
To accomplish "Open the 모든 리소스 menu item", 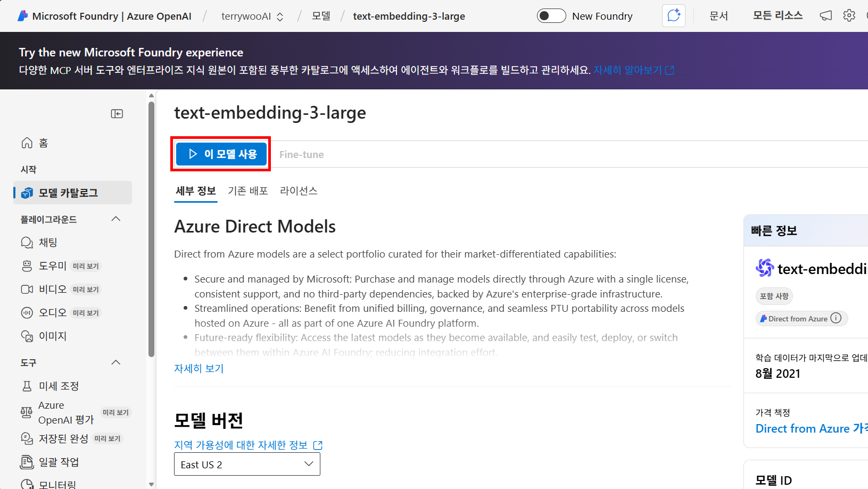I will pyautogui.click(x=778, y=16).
